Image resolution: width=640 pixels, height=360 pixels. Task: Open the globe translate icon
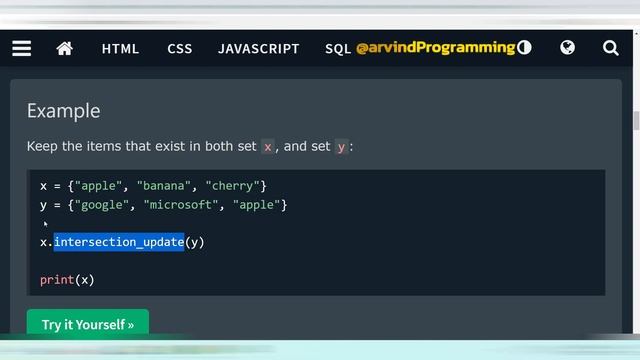(567, 48)
